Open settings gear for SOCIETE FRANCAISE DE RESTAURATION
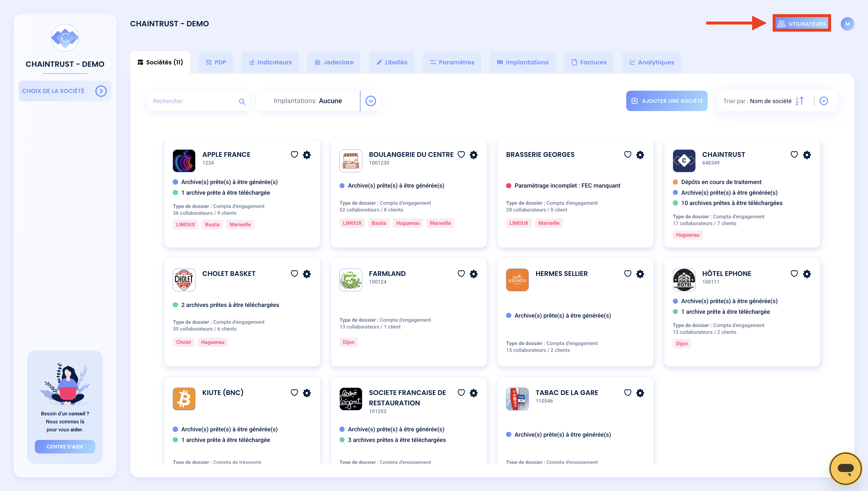 (474, 393)
